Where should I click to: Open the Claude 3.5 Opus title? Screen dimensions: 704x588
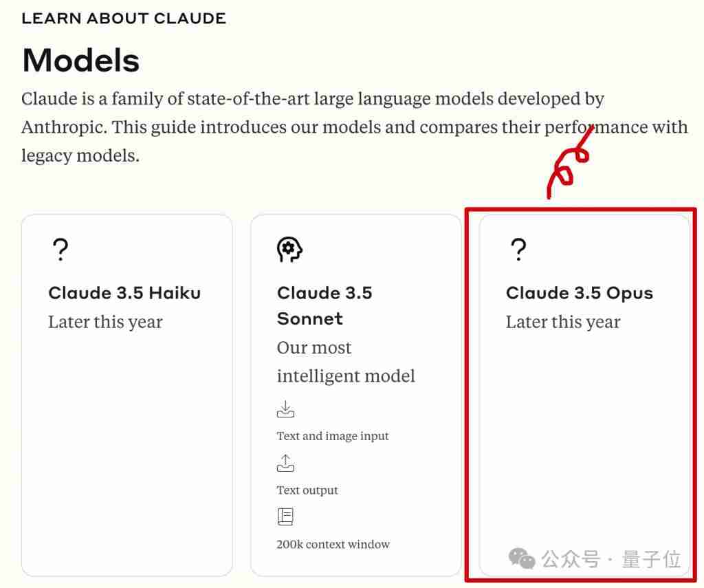click(x=579, y=293)
